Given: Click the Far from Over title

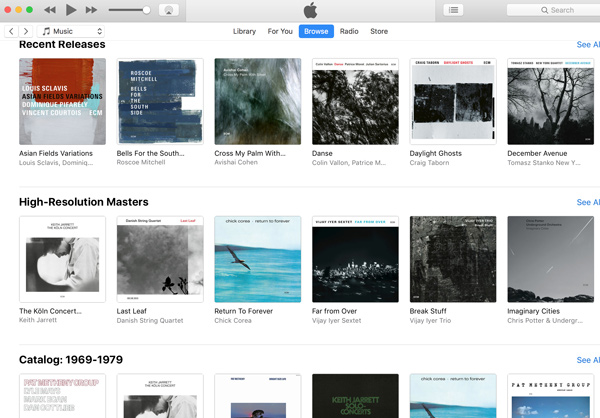Looking at the screenshot, I should [x=334, y=311].
